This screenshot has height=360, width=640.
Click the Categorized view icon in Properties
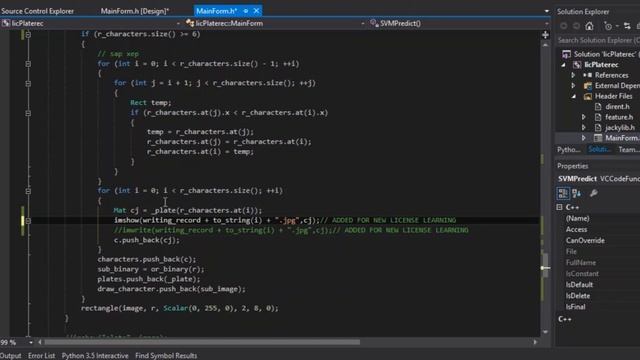point(563,193)
